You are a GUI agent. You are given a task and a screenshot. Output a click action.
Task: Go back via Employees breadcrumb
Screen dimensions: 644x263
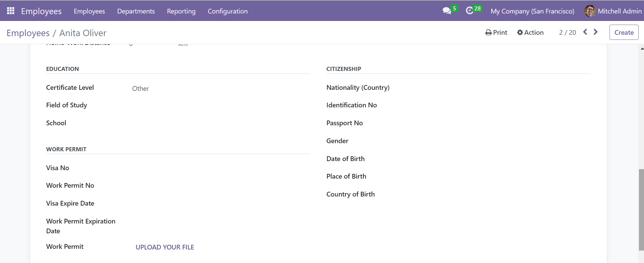tap(28, 33)
